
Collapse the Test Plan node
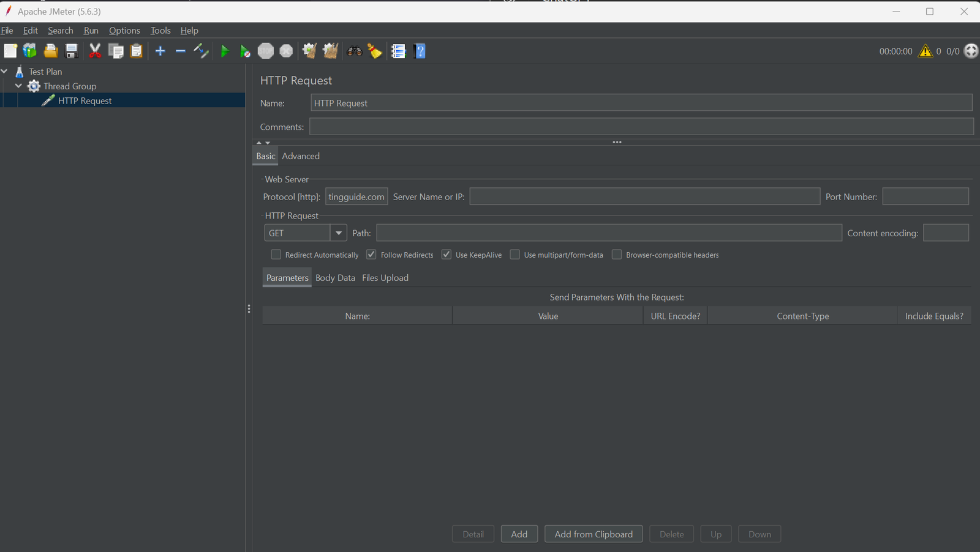pyautogui.click(x=4, y=71)
